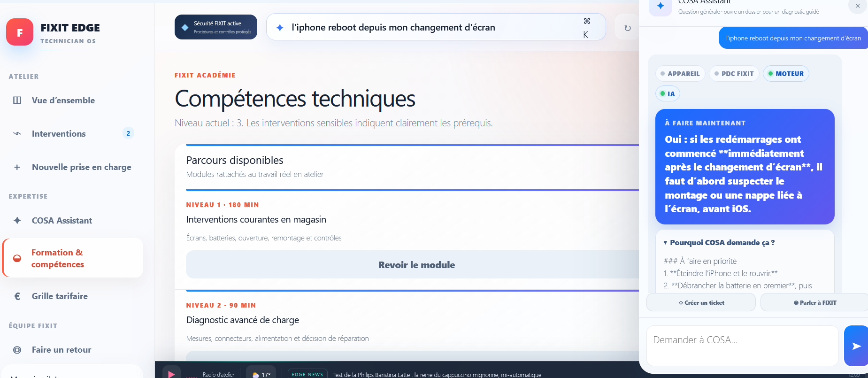Toggle the IA status chip
The image size is (868, 378).
[x=668, y=94]
